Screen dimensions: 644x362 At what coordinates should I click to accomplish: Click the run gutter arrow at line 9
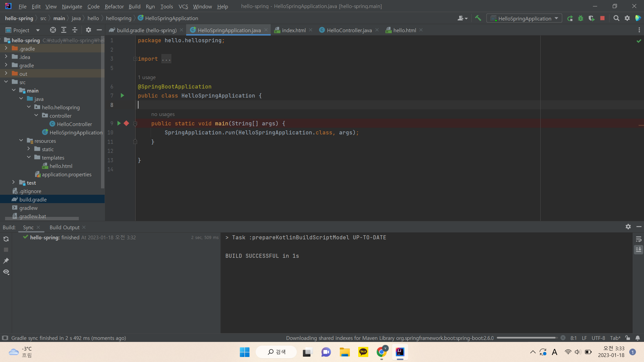119,123
